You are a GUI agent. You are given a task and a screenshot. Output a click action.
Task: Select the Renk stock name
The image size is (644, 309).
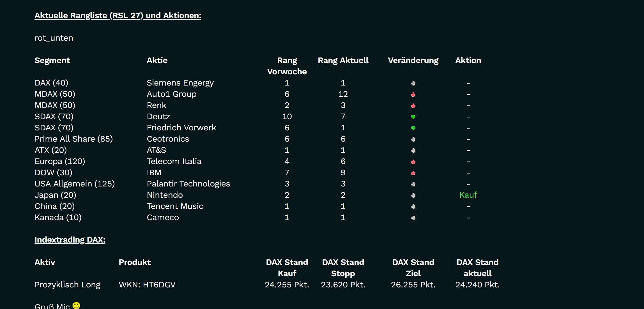click(x=157, y=105)
